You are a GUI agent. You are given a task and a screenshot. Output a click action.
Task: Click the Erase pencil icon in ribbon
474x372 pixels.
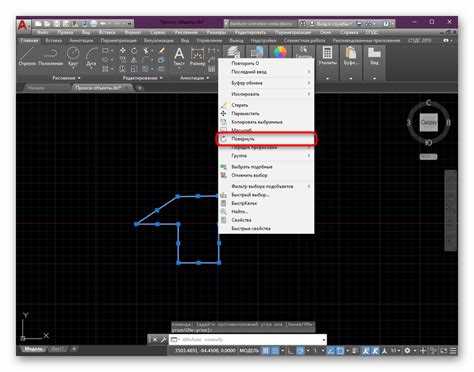(x=162, y=51)
